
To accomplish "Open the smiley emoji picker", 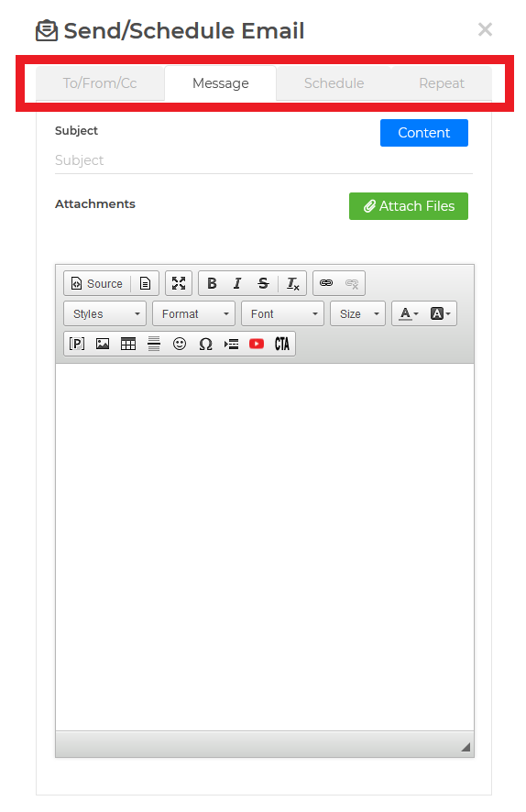I will click(180, 344).
